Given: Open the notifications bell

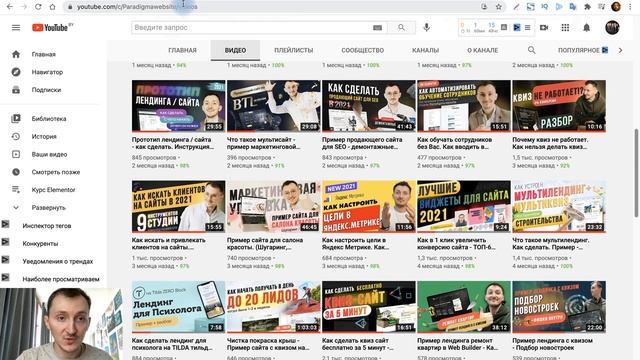Looking at the screenshot, I should pos(587,27).
